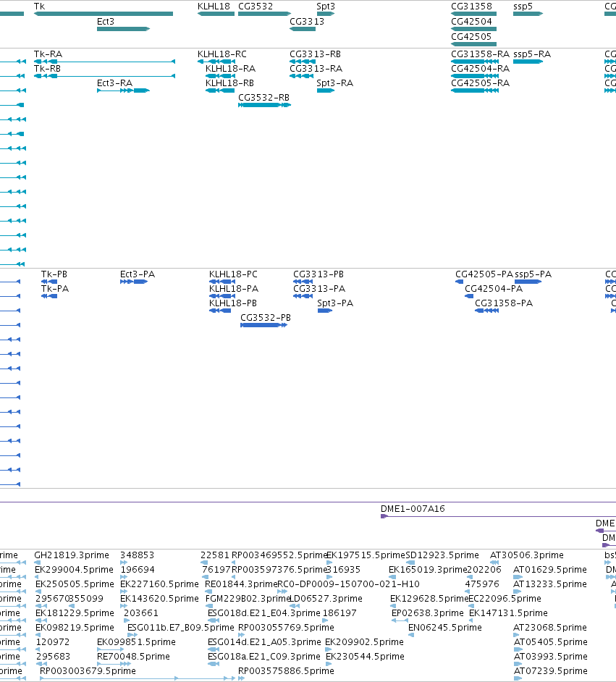Select the CG42504 gene feature
This screenshot has width=616, height=682.
point(474,29)
